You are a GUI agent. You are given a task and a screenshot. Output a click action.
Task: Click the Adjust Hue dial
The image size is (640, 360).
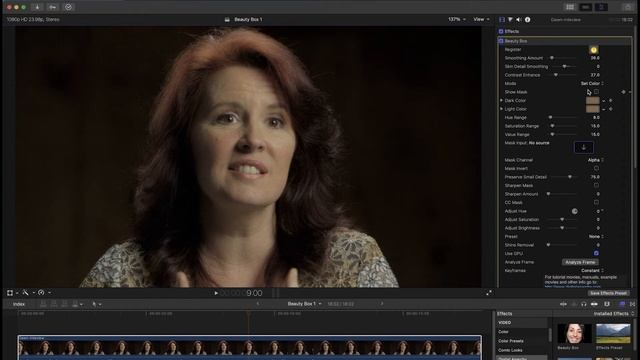[x=575, y=211]
